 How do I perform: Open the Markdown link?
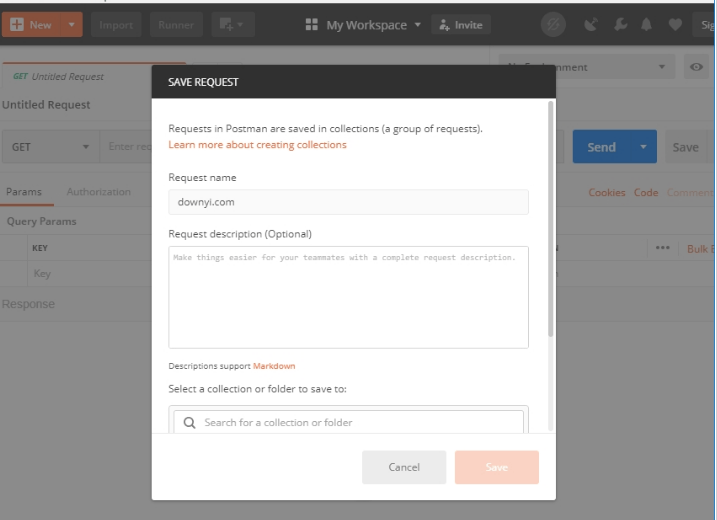pos(274,366)
